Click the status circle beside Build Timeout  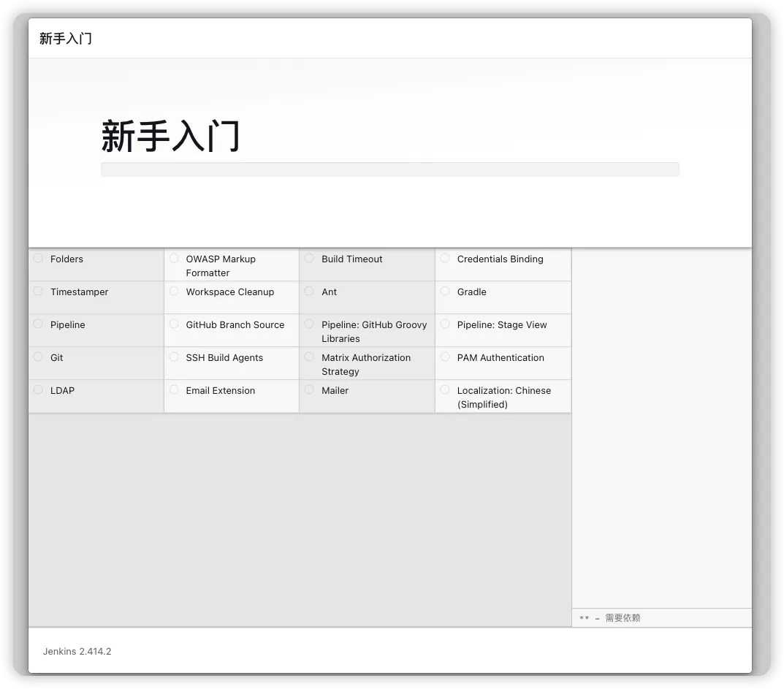click(x=310, y=258)
